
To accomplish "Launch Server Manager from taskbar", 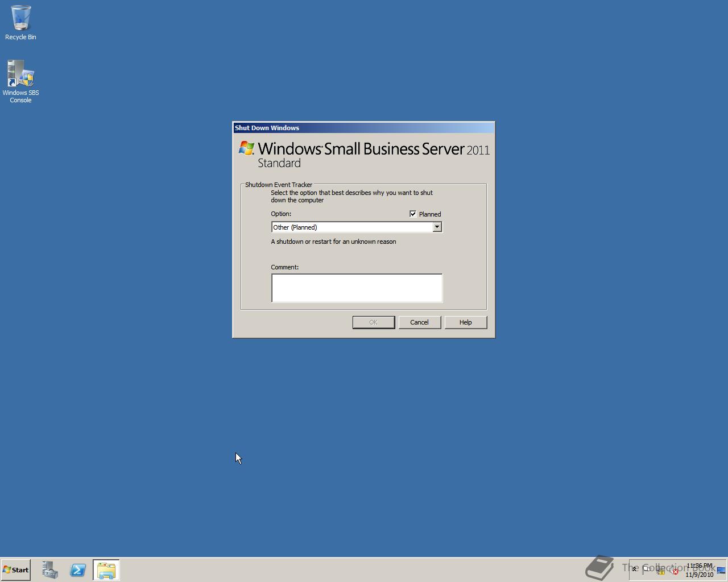I will (x=49, y=570).
